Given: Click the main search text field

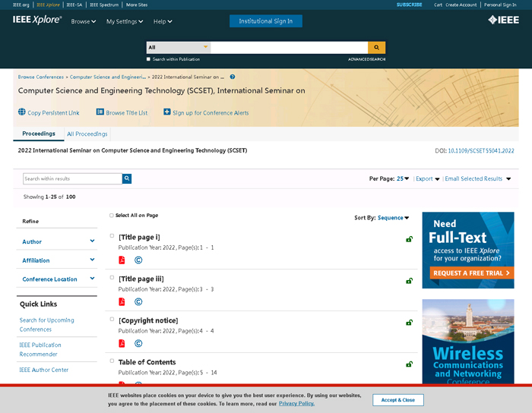Looking at the screenshot, I should (289, 47).
